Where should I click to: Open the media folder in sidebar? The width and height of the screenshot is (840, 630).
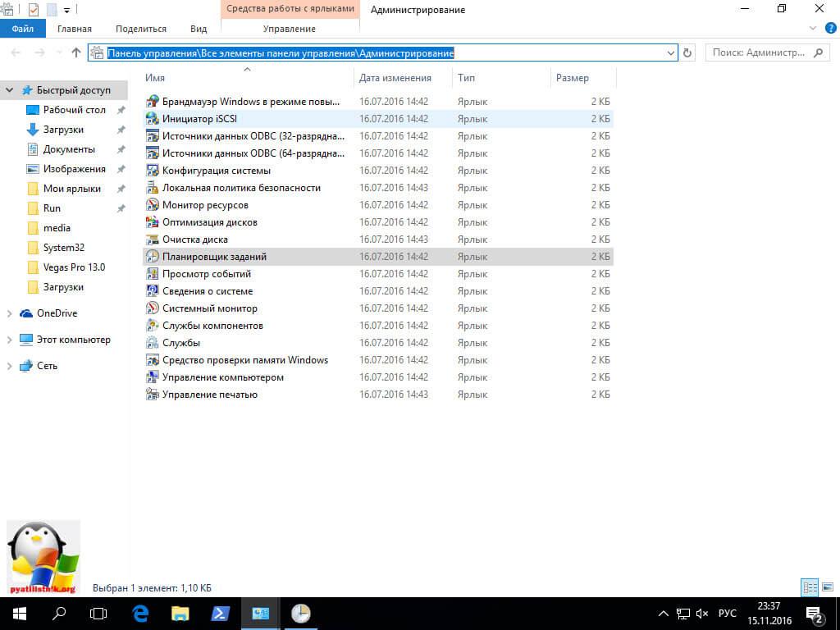coord(57,228)
